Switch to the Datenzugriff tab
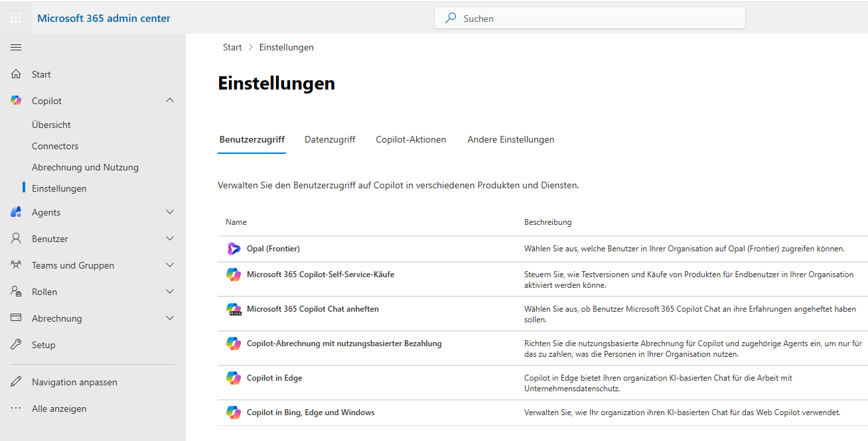Image resolution: width=868 pixels, height=441 pixels. click(330, 139)
